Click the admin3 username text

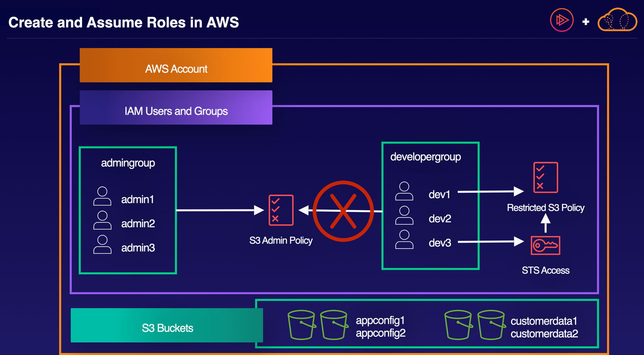[x=138, y=247]
